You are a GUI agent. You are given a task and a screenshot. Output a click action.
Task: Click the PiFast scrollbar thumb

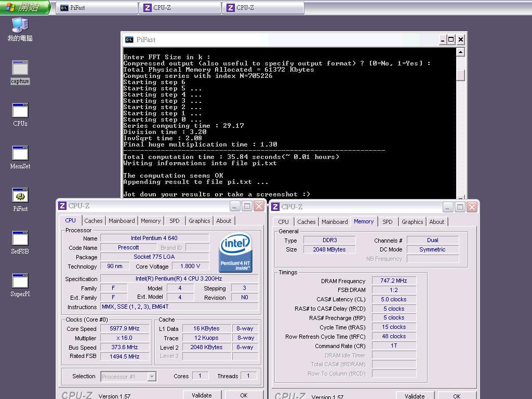[x=460, y=75]
